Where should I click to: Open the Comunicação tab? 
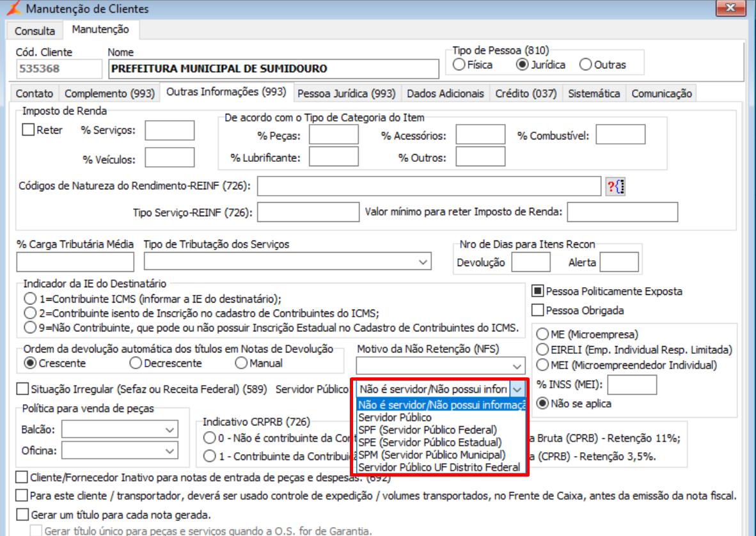tap(661, 93)
